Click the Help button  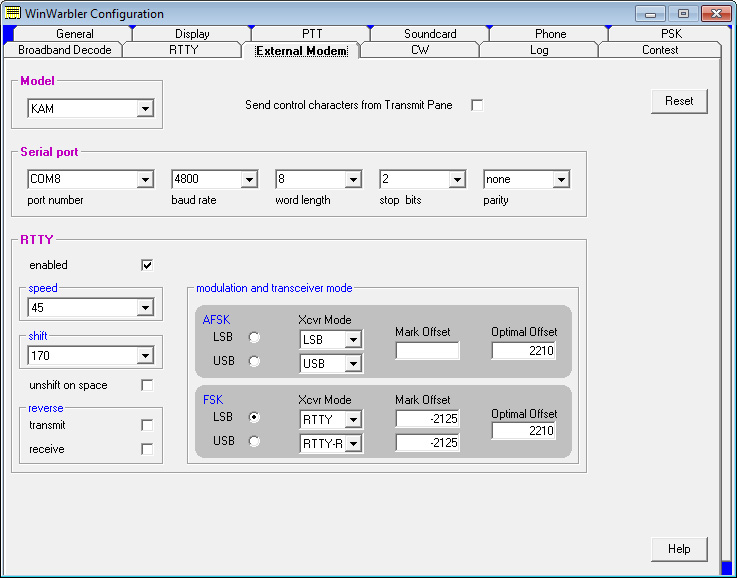(x=679, y=549)
